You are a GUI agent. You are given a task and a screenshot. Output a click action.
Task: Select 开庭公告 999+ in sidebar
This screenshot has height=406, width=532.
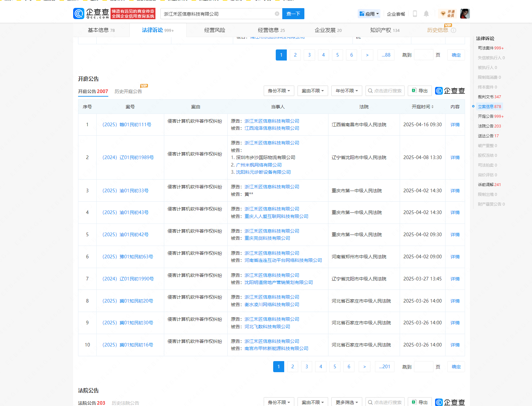pyautogui.click(x=491, y=116)
